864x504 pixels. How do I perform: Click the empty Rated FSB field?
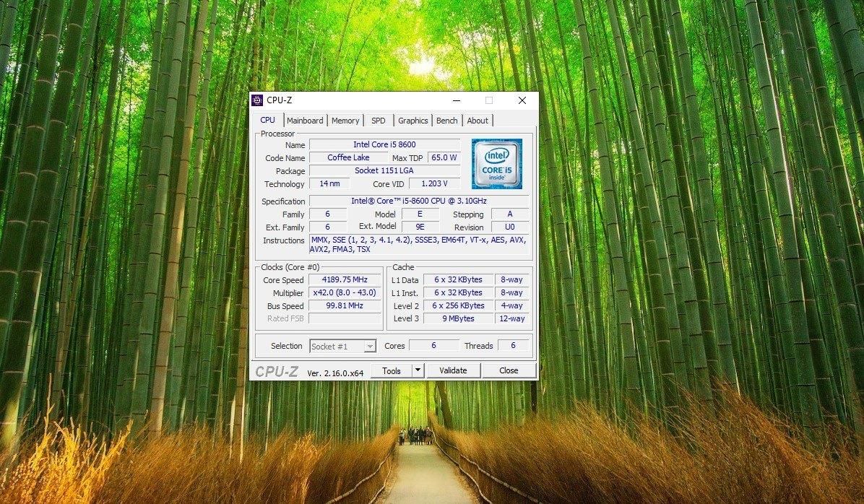[345, 318]
